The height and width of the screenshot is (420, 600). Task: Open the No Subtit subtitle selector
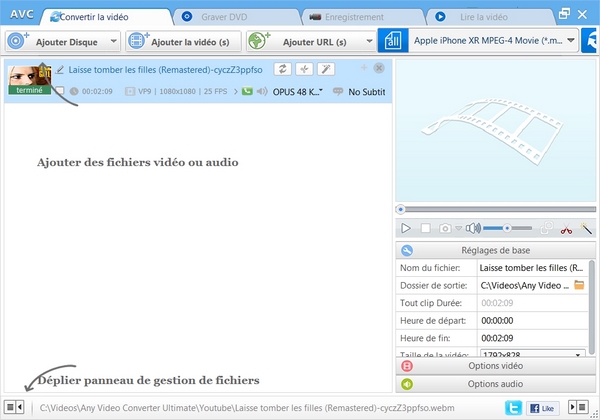coord(367,92)
